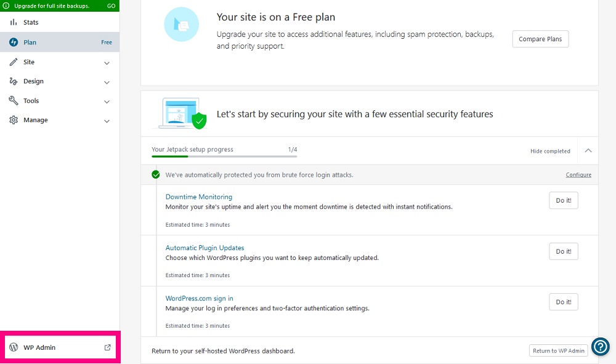
Task: Click the green brute force protection checkmark
Action: 156,175
